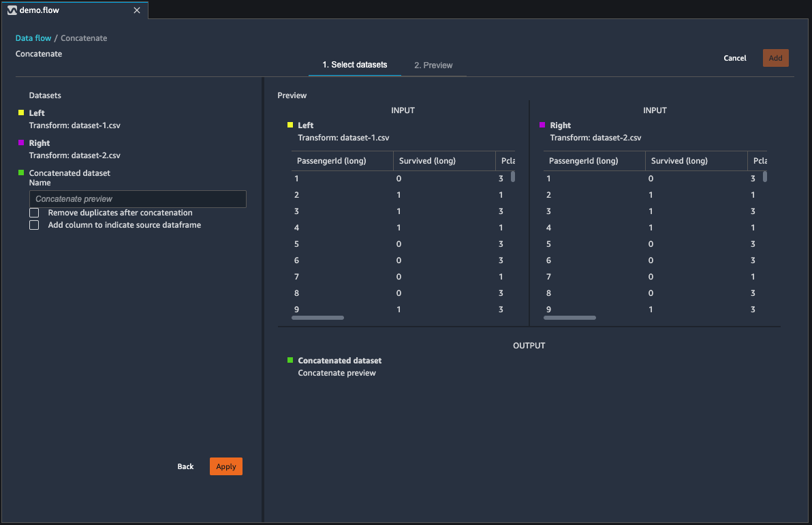Image resolution: width=812 pixels, height=525 pixels.
Task: Click the green Concatenated dataset indicator under OUTPUT
Action: [x=290, y=360]
